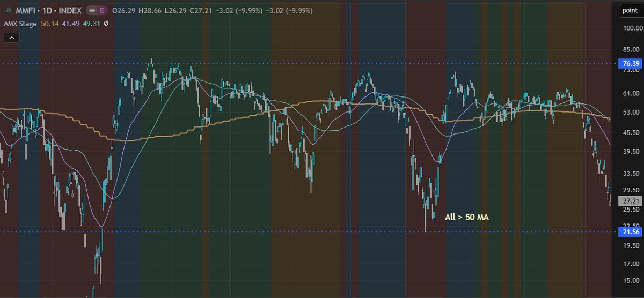Click the current price 27.21 label
Image resolution: width=644 pixels, height=298 pixels.
(630, 201)
